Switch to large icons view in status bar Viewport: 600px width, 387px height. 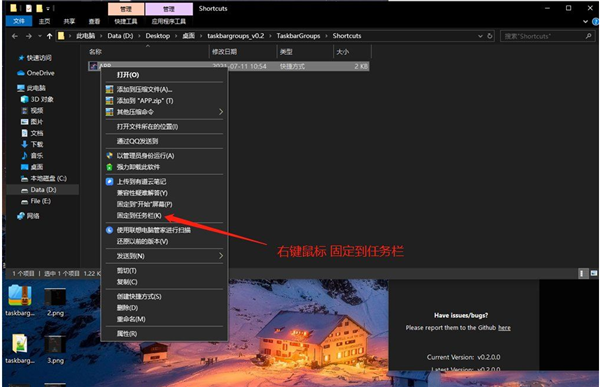(593, 273)
